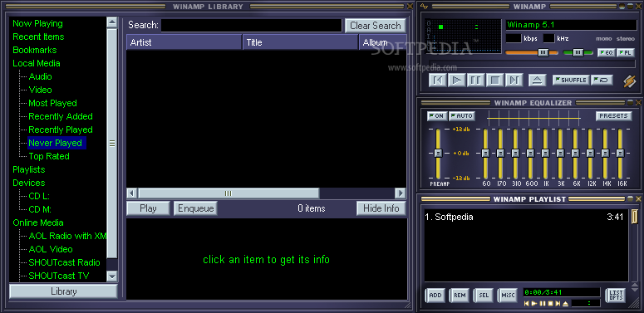
Task: Select Audio under Local Media
Action: pyautogui.click(x=40, y=76)
